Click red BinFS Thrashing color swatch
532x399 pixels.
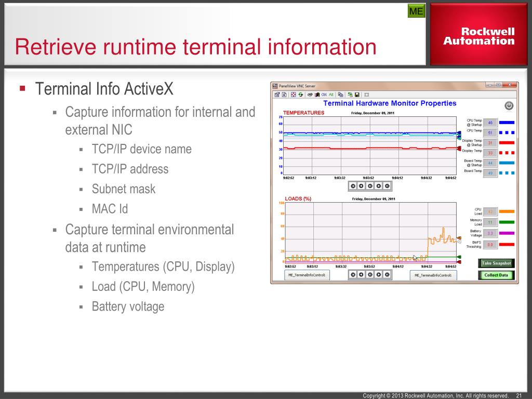coord(507,244)
